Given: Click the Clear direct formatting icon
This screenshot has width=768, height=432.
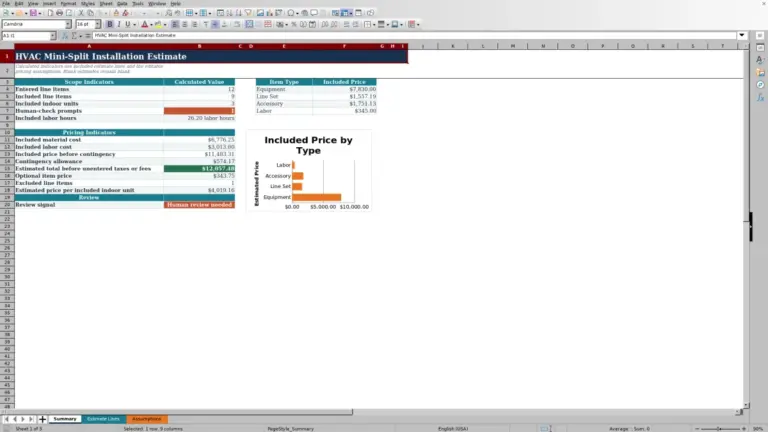Looking at the screenshot, I should (x=125, y=13).
